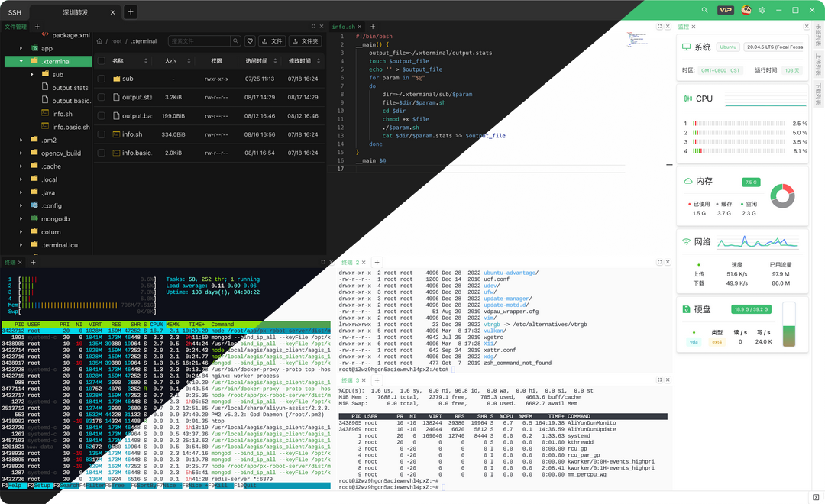Check the box for the sub folder row
The image size is (825, 504).
tap(102, 79)
